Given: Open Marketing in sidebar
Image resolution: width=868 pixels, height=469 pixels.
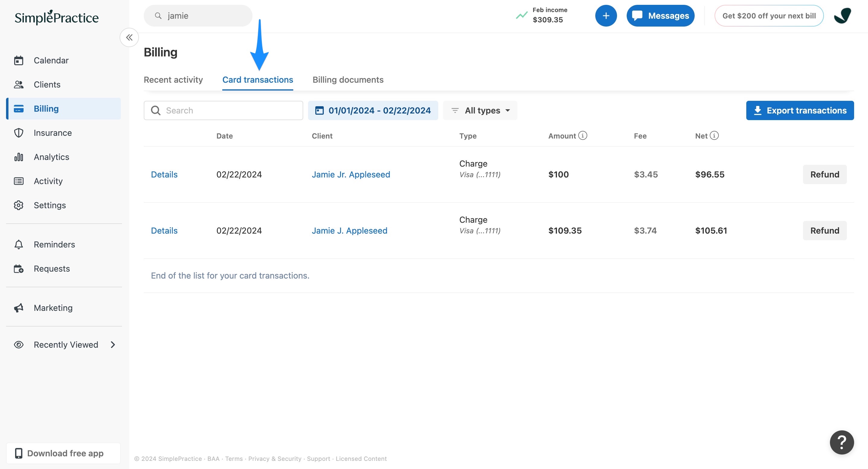Looking at the screenshot, I should tap(63, 308).
